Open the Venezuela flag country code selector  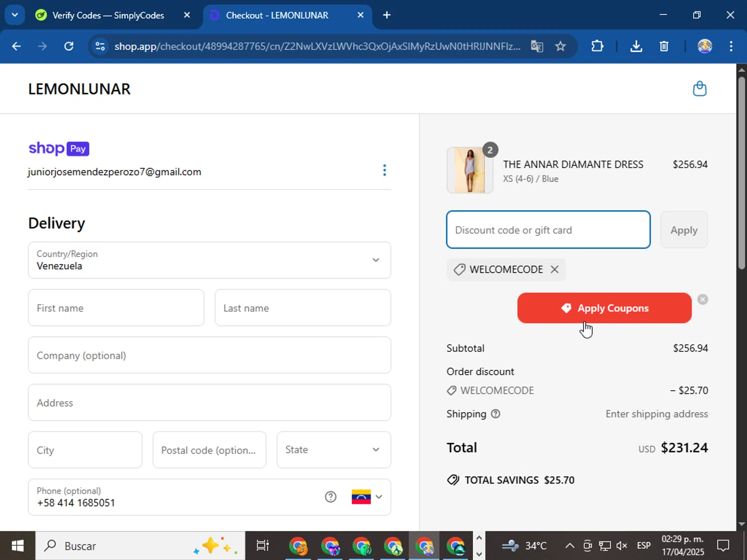tap(367, 497)
